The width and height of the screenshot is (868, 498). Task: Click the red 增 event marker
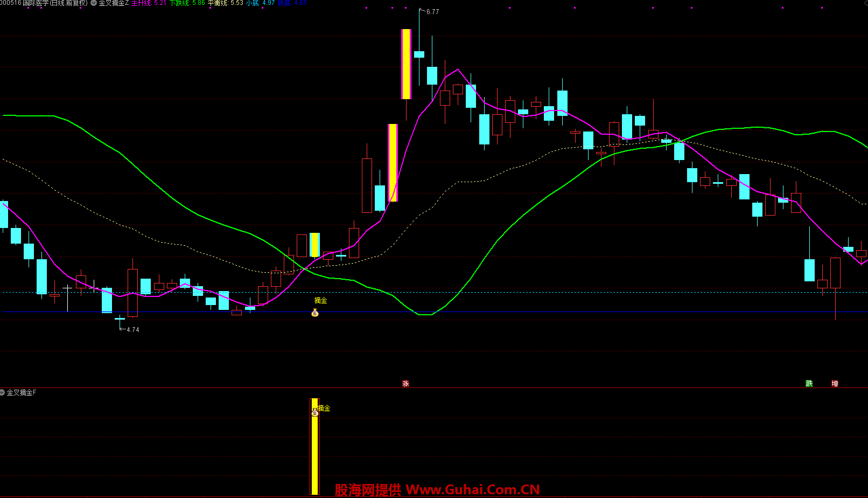click(x=835, y=383)
